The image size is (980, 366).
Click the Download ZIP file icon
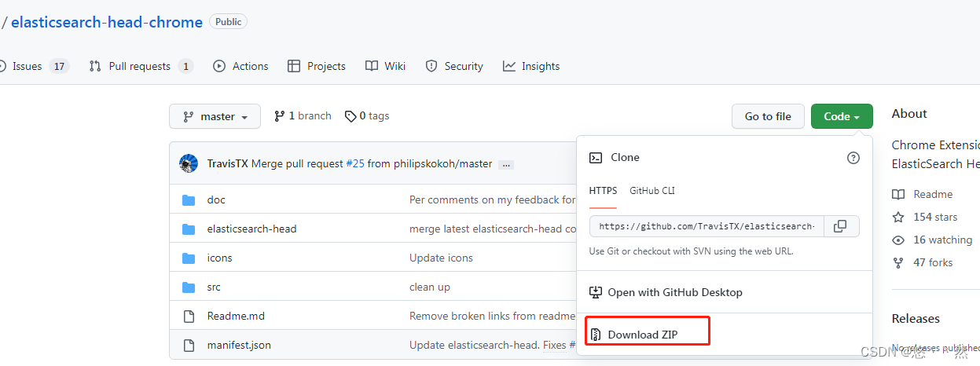596,335
